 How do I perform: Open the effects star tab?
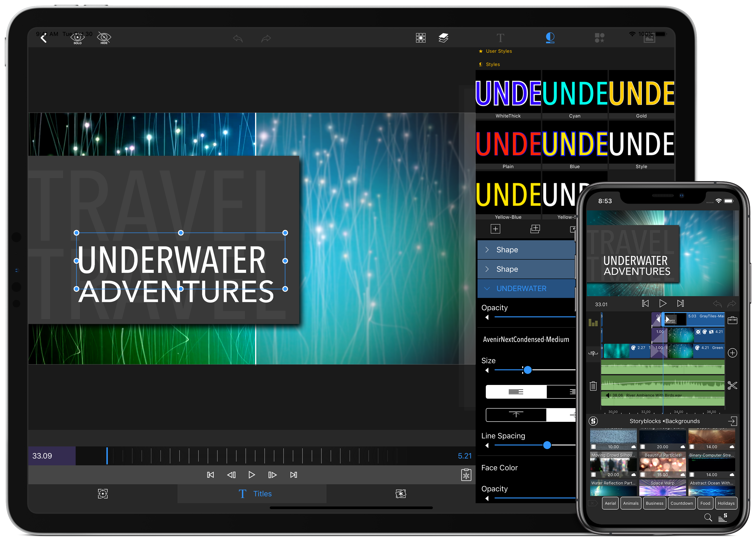401,494
